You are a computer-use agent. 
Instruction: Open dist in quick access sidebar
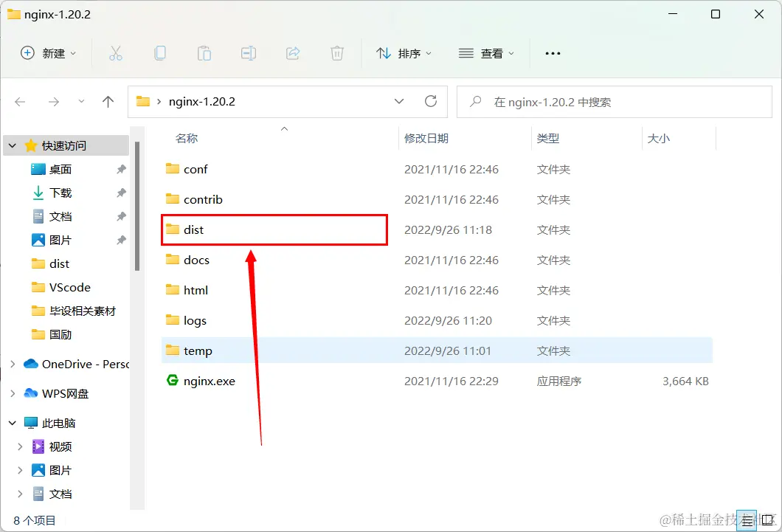coord(59,263)
